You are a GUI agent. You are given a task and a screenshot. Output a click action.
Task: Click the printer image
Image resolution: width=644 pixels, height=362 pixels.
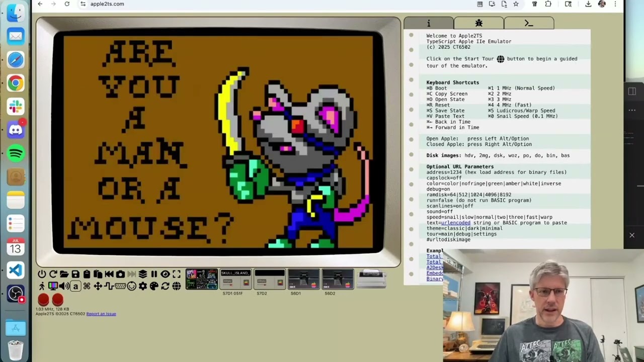371,278
